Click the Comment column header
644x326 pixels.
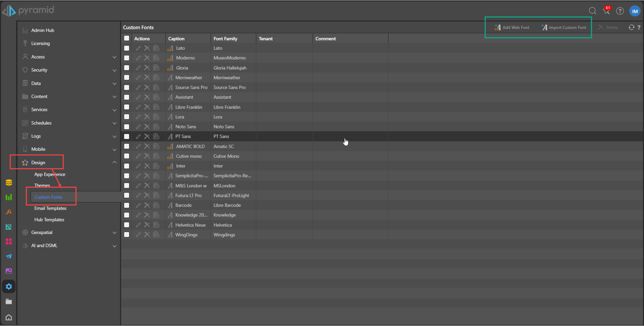click(x=350, y=39)
